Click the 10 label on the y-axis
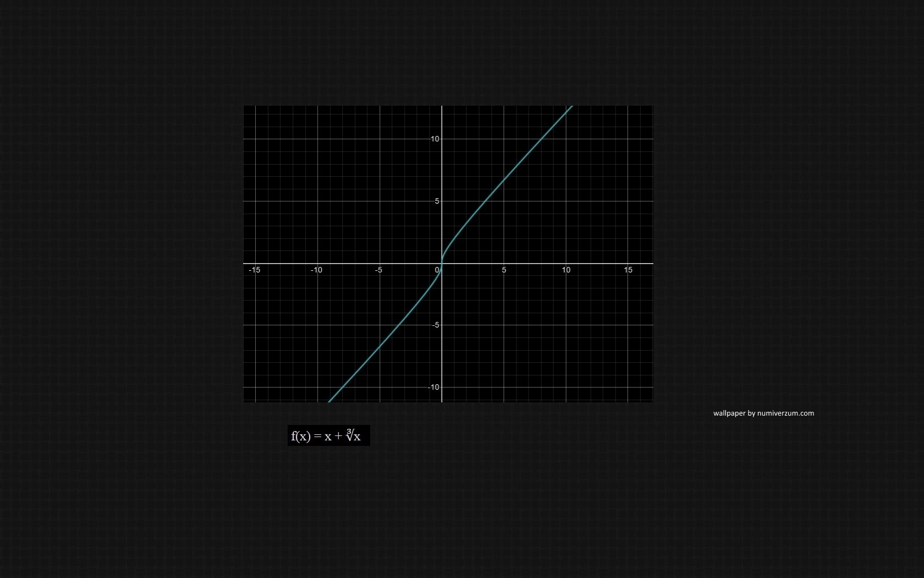The width and height of the screenshot is (924, 578). point(435,139)
